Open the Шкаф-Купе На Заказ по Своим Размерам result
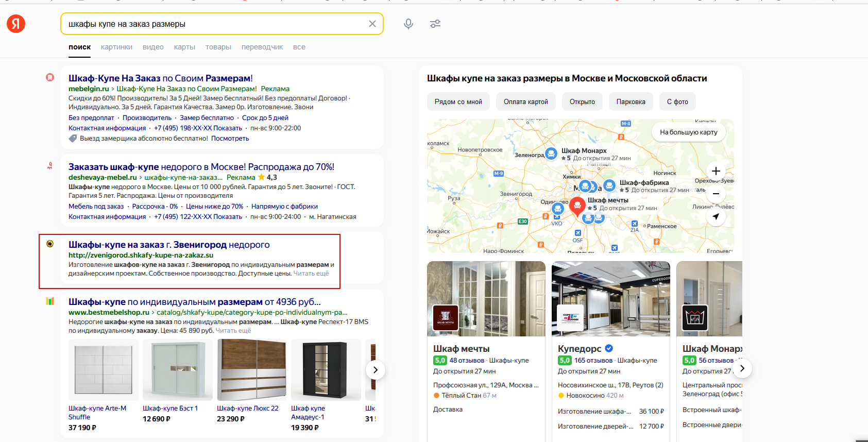The height and width of the screenshot is (442, 868). 161,78
